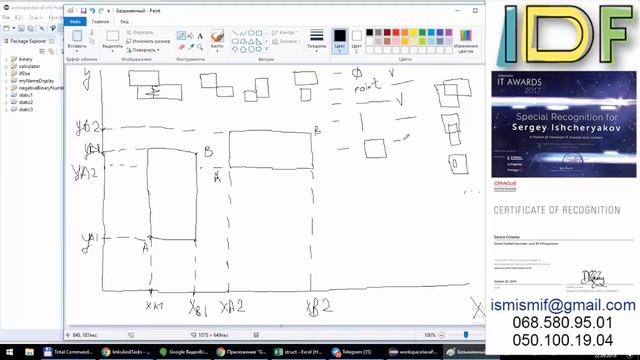
Task: Expand the calculator project node
Action: tap(6, 67)
